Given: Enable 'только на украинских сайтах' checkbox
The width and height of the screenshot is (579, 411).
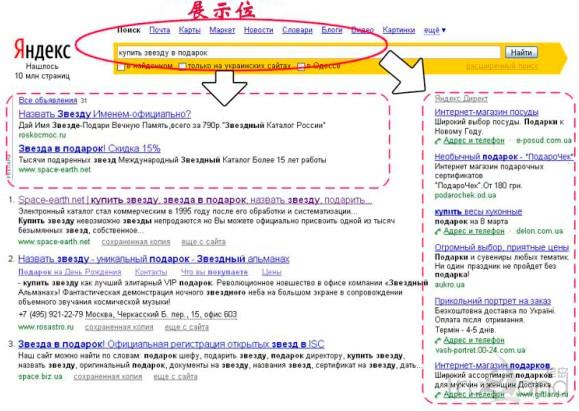Looking at the screenshot, I should click(x=182, y=66).
